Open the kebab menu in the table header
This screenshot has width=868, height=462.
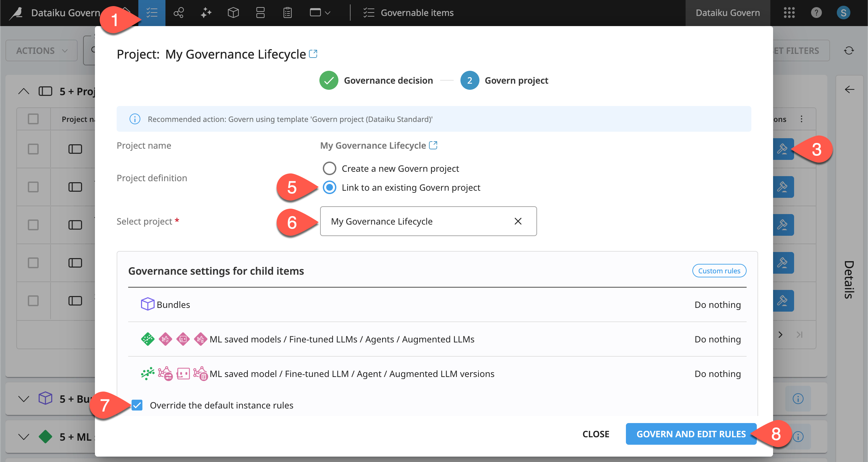(x=802, y=119)
